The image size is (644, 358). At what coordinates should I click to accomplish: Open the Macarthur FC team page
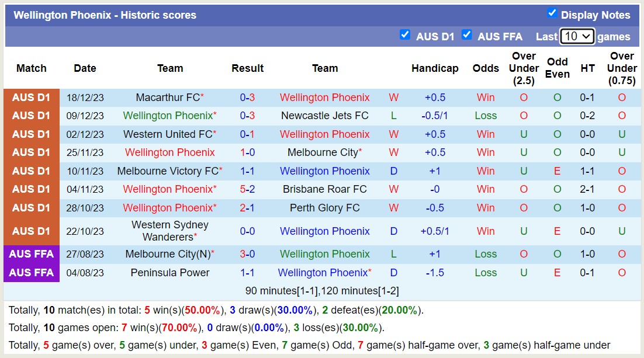click(x=168, y=97)
